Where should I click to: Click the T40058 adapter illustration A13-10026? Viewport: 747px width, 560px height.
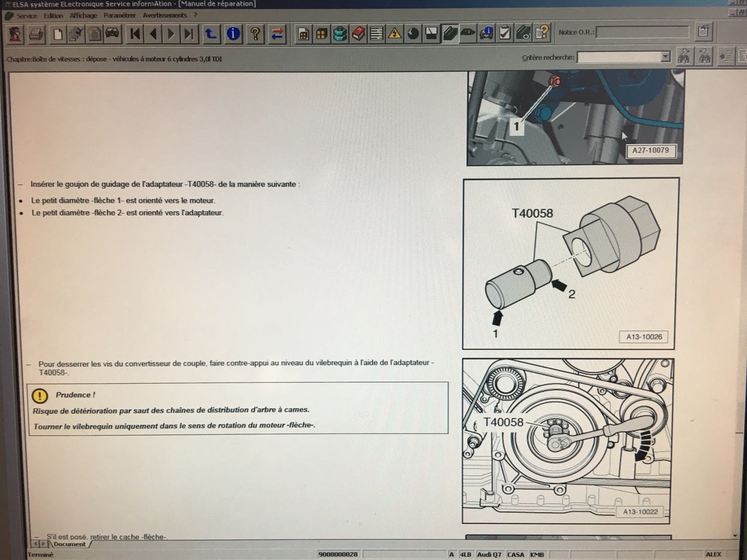(x=571, y=264)
